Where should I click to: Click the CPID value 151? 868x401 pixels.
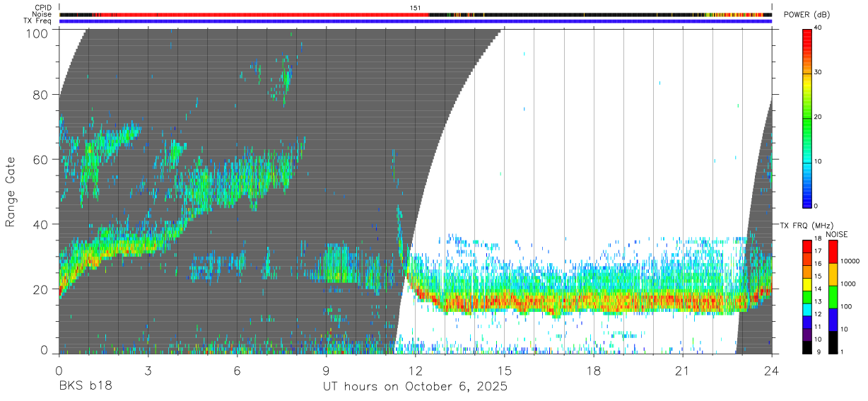pos(416,8)
